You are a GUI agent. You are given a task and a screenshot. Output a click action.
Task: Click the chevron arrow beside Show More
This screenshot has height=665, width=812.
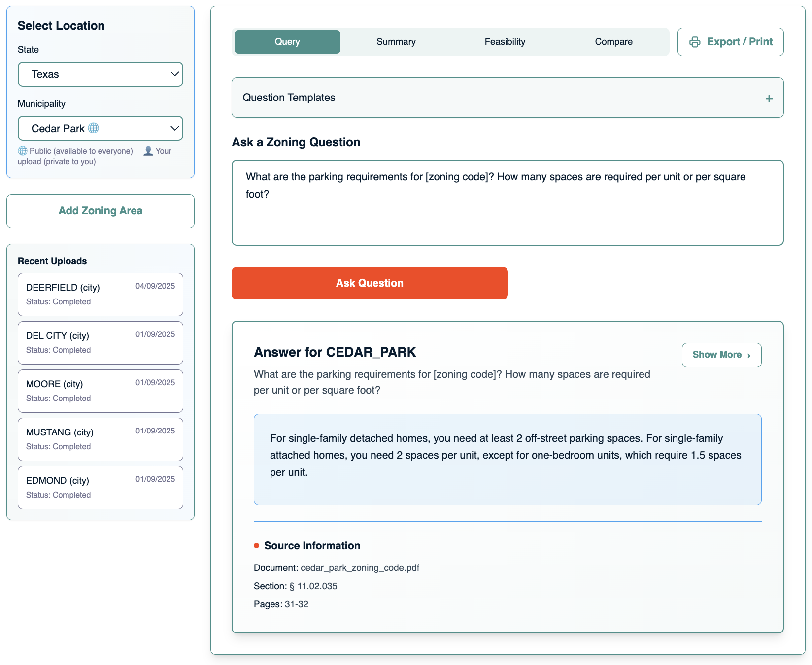(749, 355)
